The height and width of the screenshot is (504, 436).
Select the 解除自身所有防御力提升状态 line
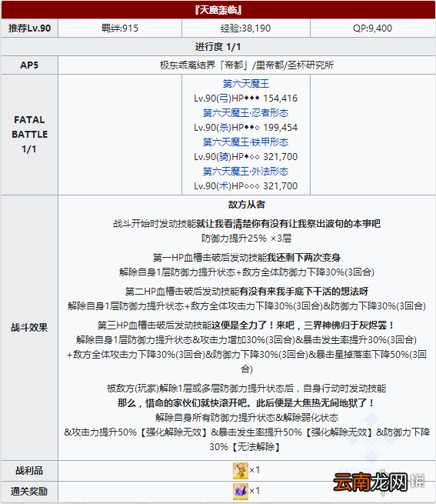pyautogui.click(x=247, y=418)
